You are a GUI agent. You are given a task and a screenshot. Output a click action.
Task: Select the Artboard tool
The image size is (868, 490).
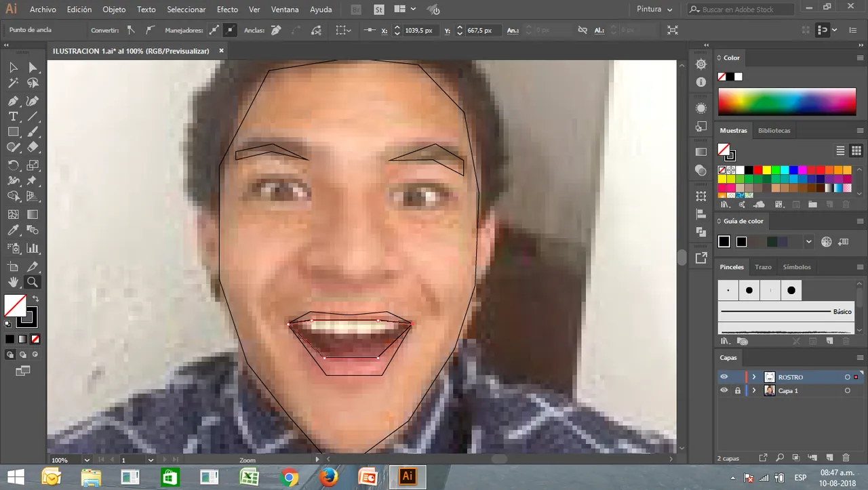[x=13, y=266]
